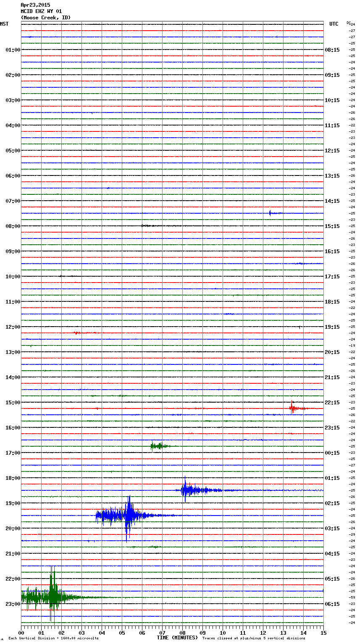Select the 22:00 MST row label

click(x=13, y=579)
